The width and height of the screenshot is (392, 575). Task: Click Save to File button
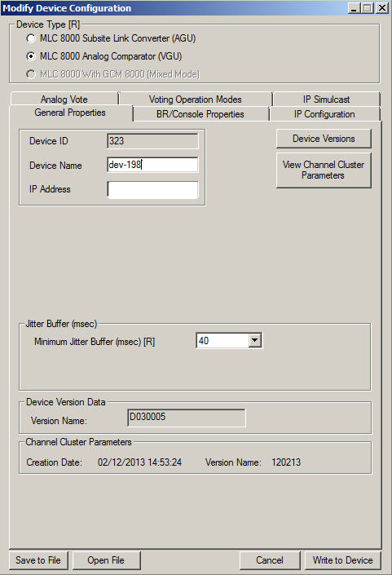point(38,560)
